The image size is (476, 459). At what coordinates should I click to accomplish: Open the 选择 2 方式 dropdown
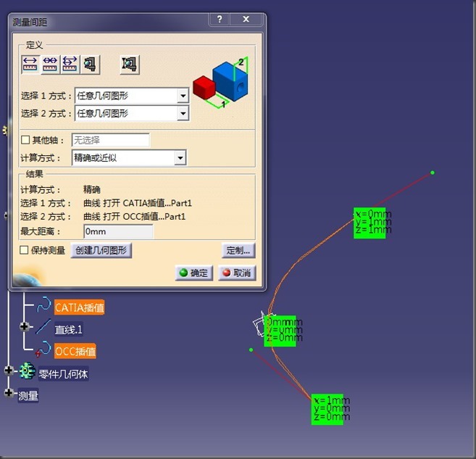coord(183,114)
